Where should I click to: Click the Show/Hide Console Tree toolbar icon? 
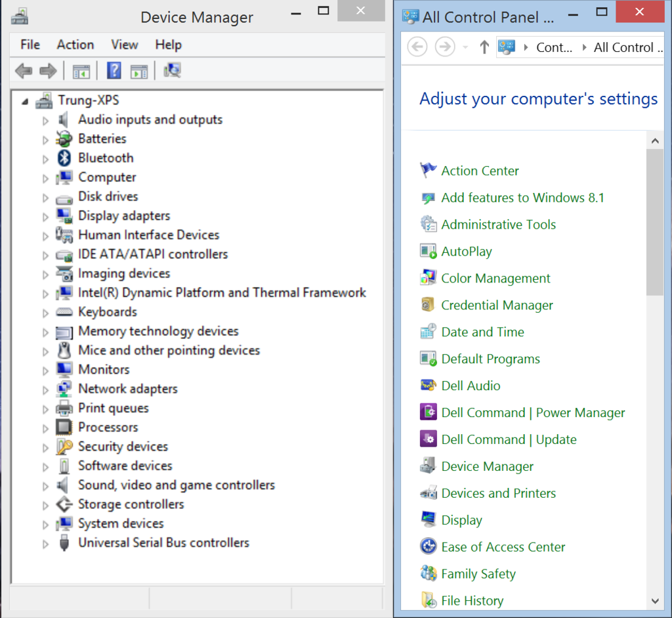pos(81,71)
